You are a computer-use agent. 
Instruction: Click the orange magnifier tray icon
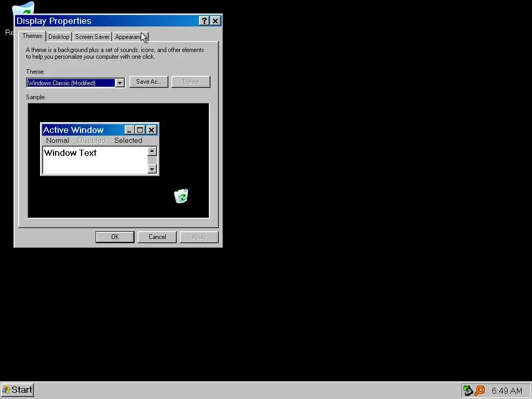(480, 391)
